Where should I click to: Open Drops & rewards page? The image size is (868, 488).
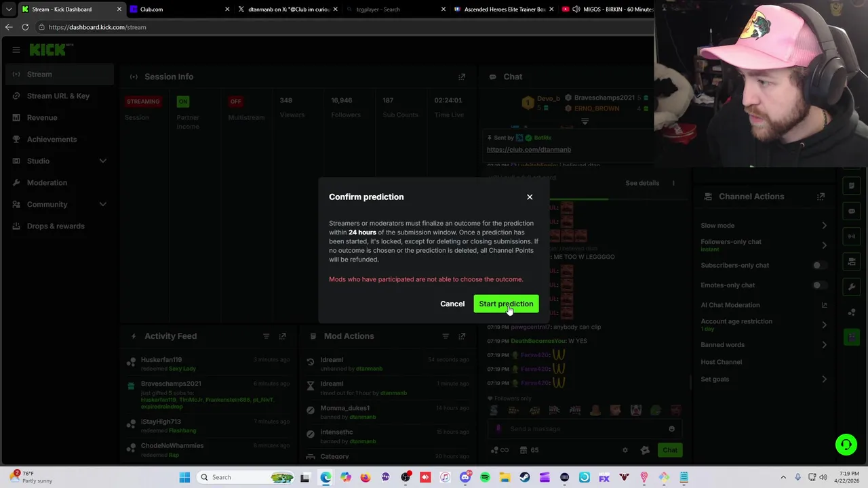[x=60, y=226]
